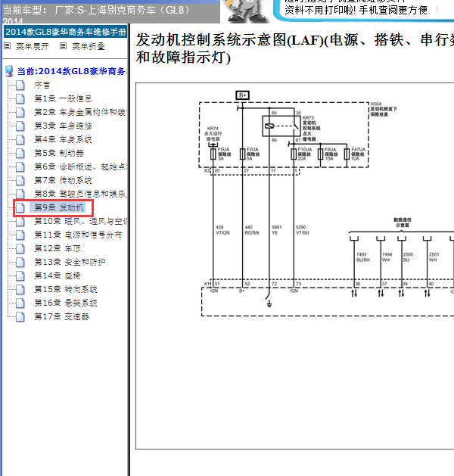Click the page icon beside 第8章
The width and height of the screenshot is (454, 476).
pyautogui.click(x=20, y=194)
